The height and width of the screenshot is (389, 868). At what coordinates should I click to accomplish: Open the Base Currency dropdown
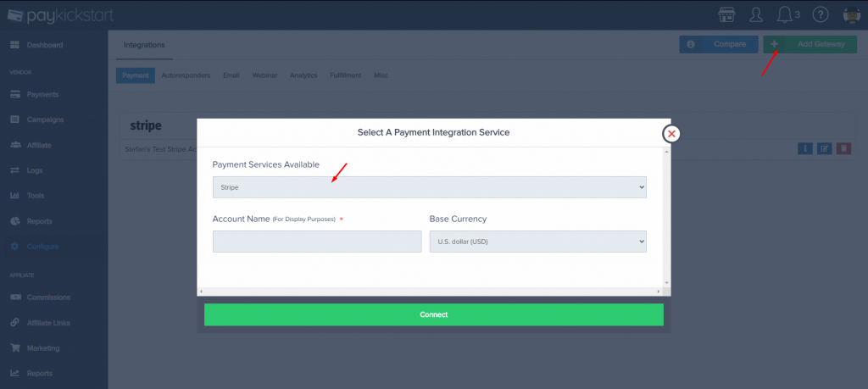tap(537, 242)
